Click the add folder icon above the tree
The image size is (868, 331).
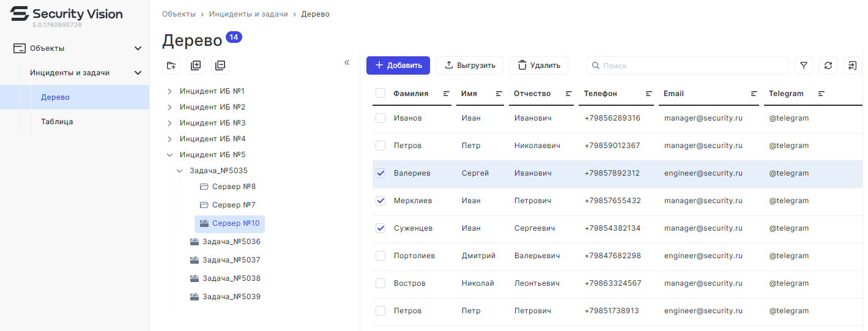[x=171, y=65]
